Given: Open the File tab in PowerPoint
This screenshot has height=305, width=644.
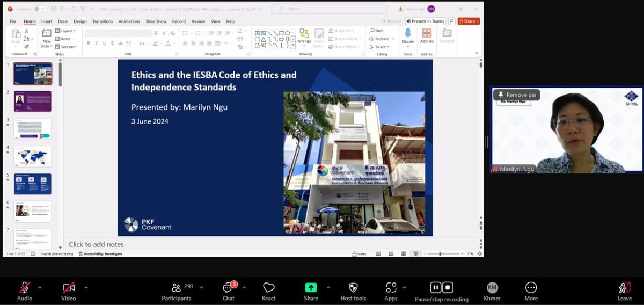Looking at the screenshot, I should [12, 21].
